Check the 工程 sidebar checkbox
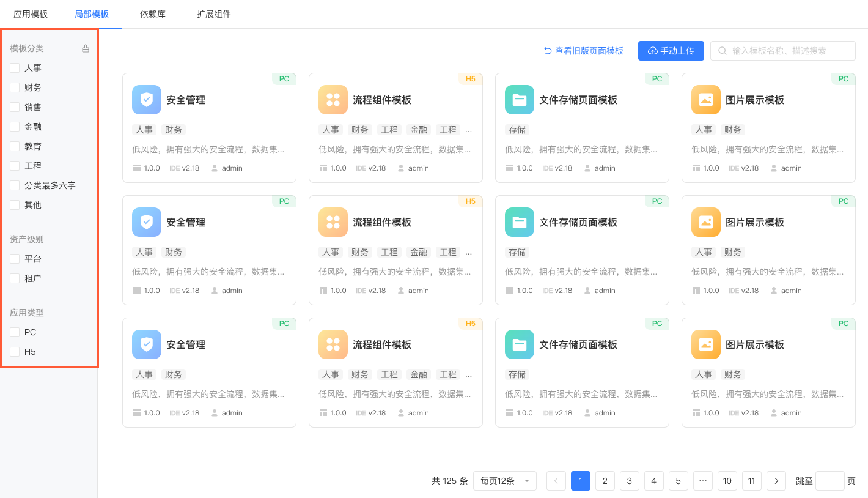Screen dimensions: 868x498 (x=15, y=166)
